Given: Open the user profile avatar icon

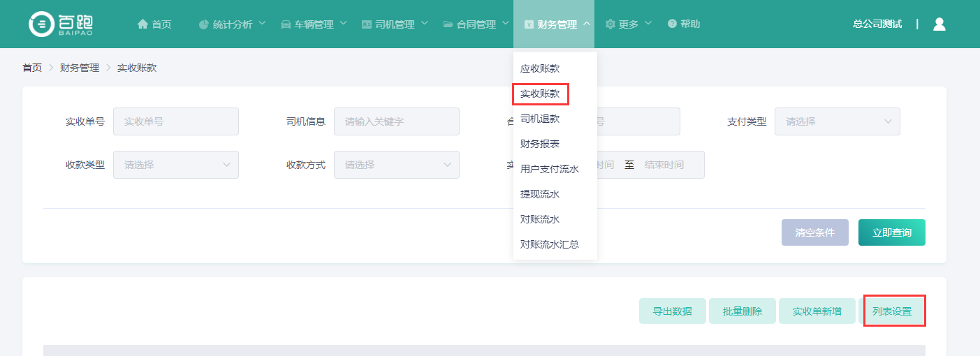Looking at the screenshot, I should (x=939, y=24).
